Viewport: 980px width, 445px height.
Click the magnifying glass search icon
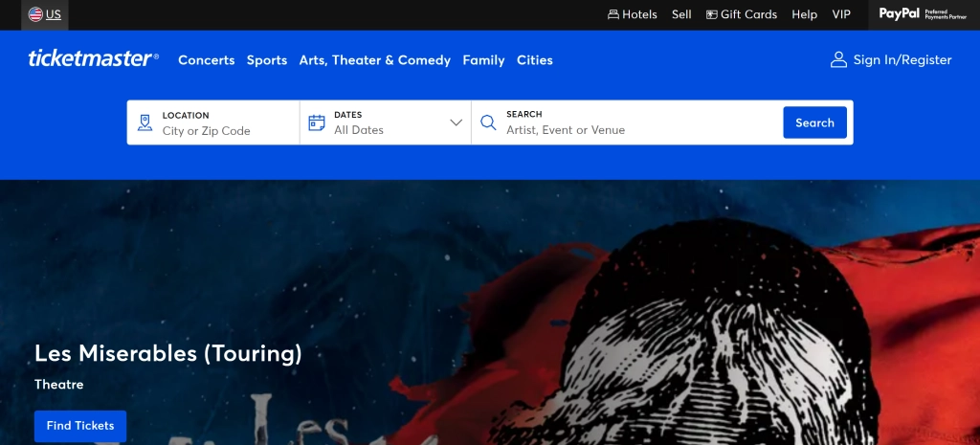tap(488, 122)
